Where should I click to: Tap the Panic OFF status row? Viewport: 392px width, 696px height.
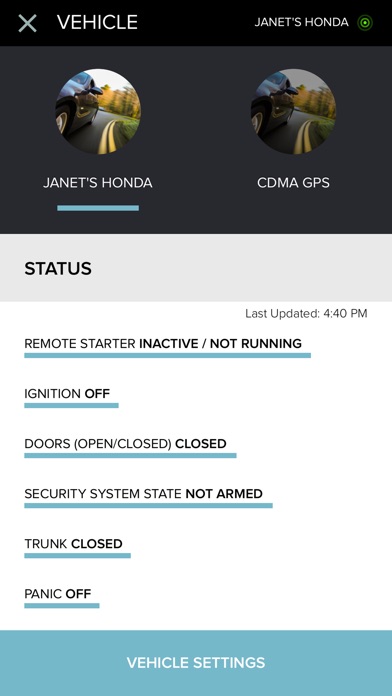62,597
